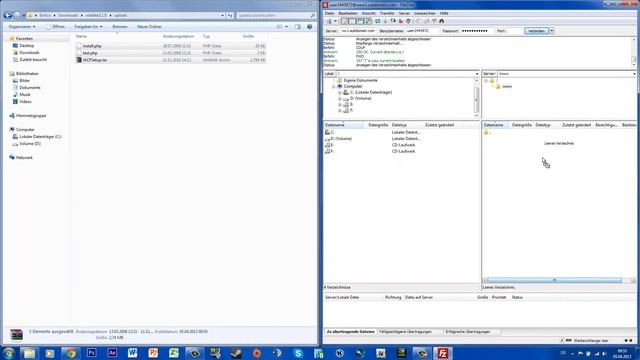The height and width of the screenshot is (360, 640).
Task: Click the Benutzername input field
Action: tap(422, 31)
